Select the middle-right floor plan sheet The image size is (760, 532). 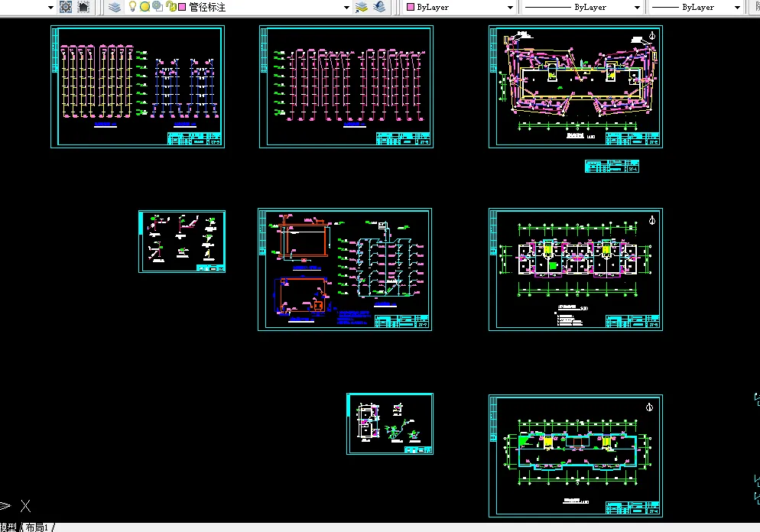click(575, 269)
